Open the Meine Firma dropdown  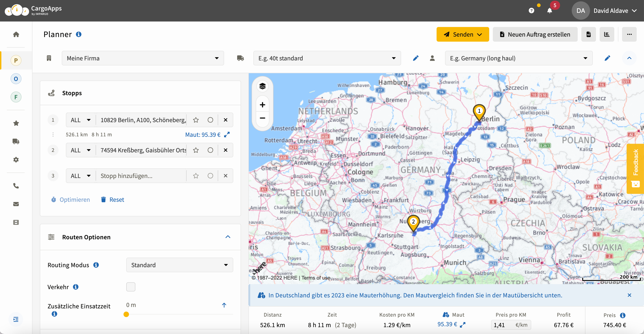pyautogui.click(x=142, y=58)
